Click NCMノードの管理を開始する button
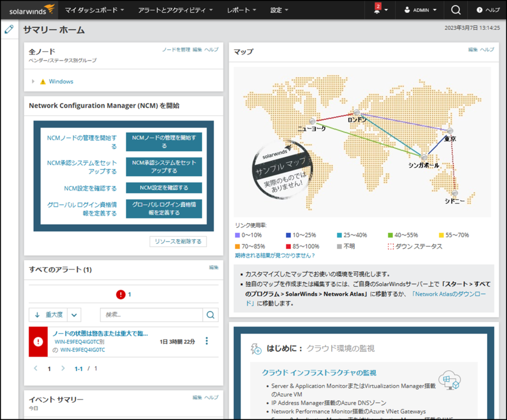 pyautogui.click(x=164, y=141)
